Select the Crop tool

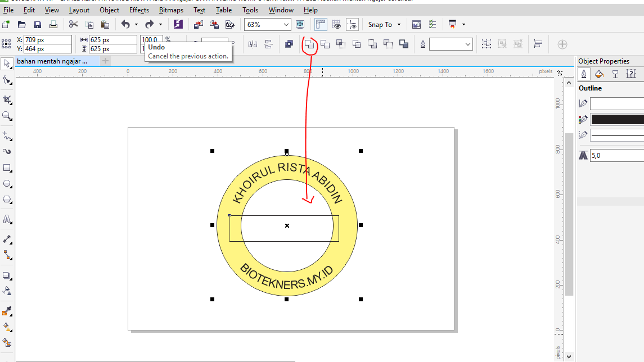pyautogui.click(x=7, y=99)
